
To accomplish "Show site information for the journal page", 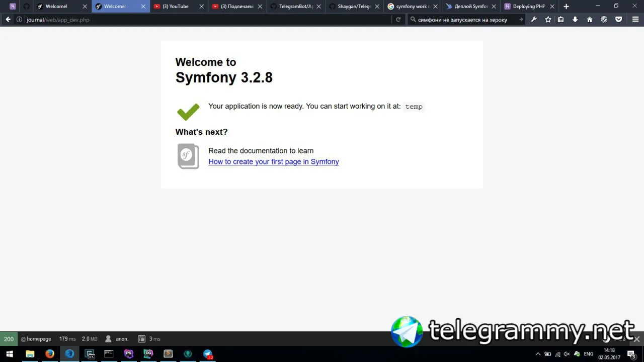I will (x=19, y=20).
